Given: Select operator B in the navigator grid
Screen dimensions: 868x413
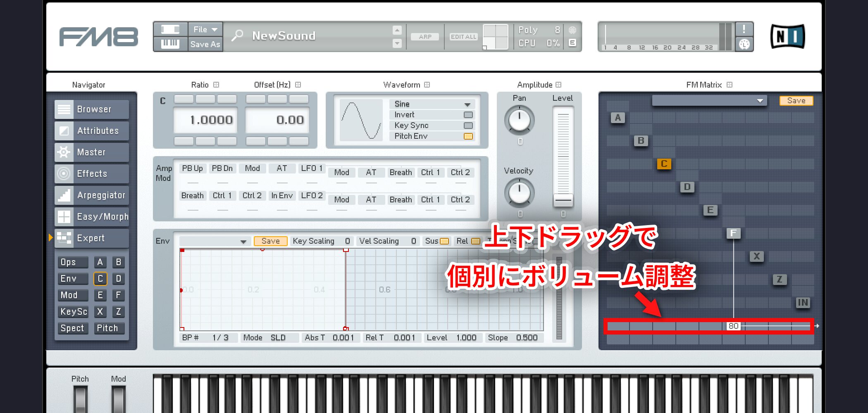Looking at the screenshot, I should click(x=119, y=262).
